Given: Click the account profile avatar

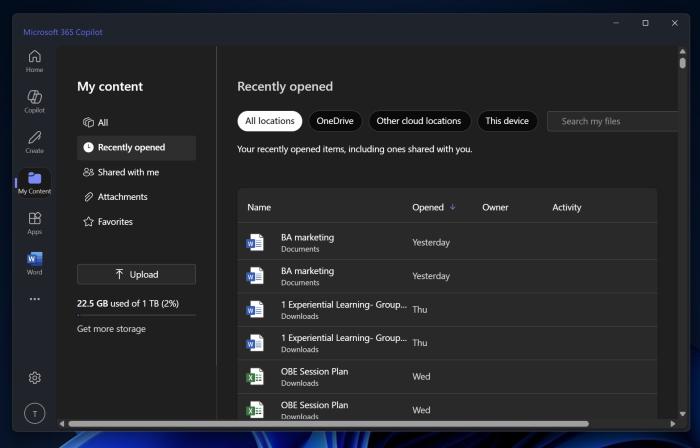Looking at the screenshot, I should tap(34, 414).
